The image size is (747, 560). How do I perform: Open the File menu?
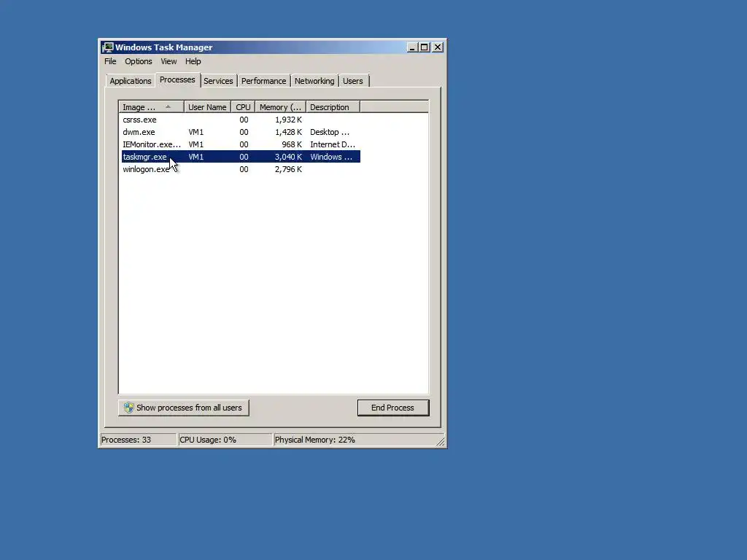[x=110, y=61]
